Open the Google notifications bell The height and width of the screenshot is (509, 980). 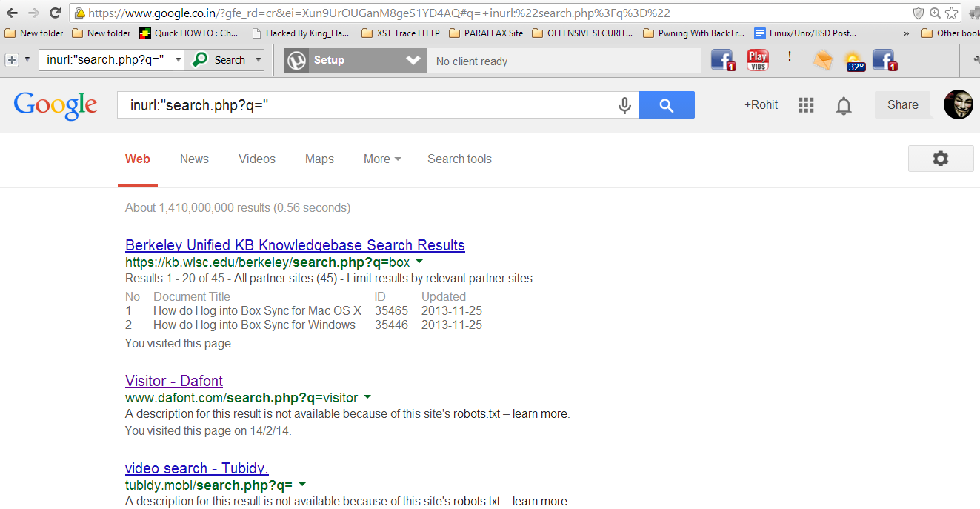(844, 106)
